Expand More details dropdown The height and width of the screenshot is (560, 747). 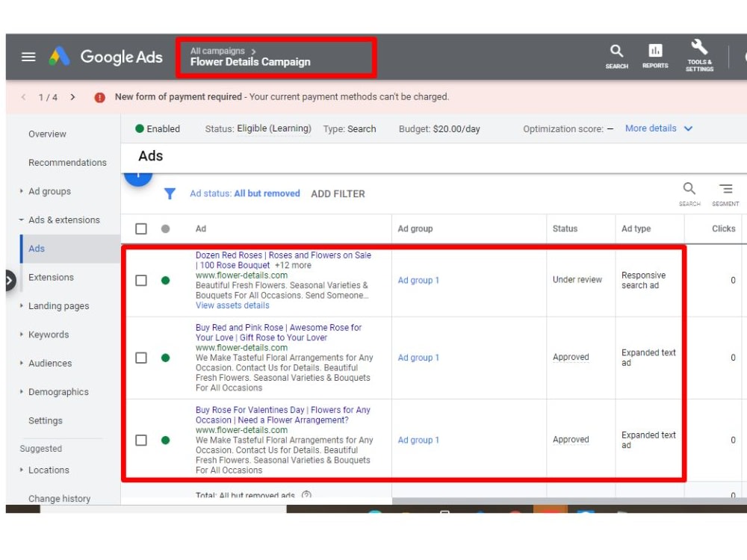659,128
